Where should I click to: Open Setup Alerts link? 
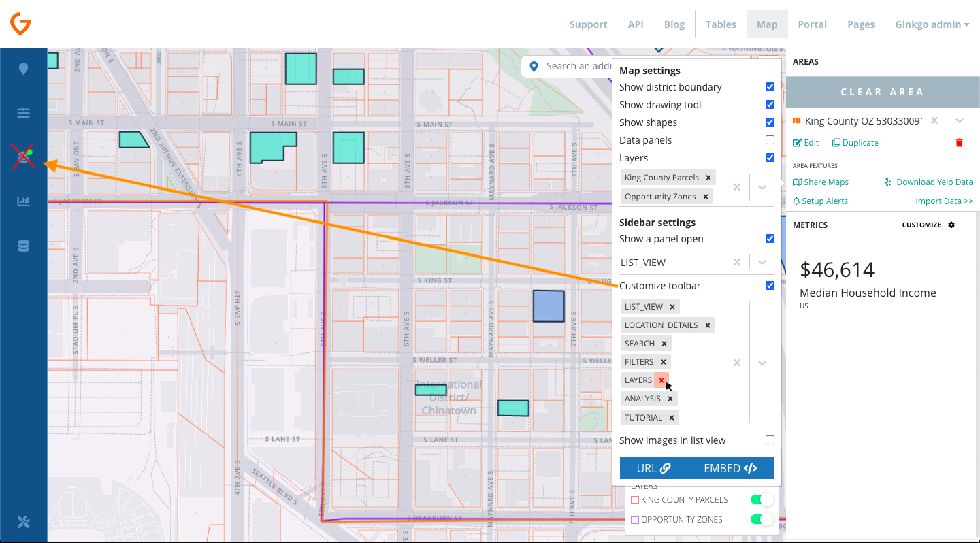(821, 201)
